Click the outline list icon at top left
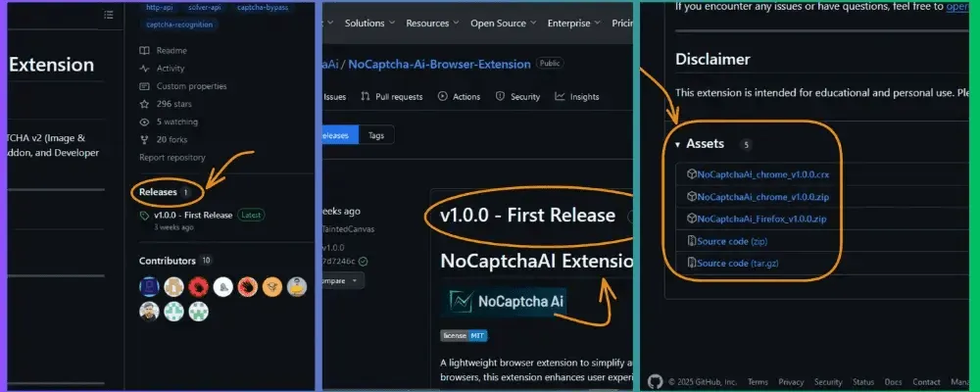The image size is (980, 392). [108, 15]
